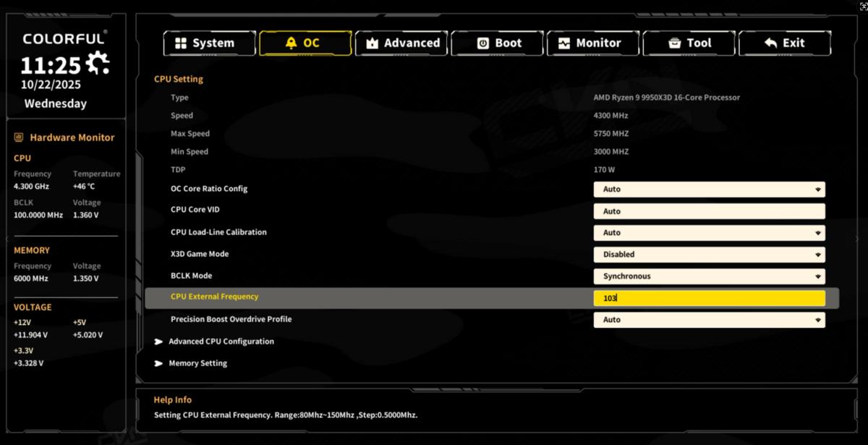This screenshot has width=868, height=445.
Task: Click the 4.300 GHz CPU frequency reading
Action: [x=31, y=186]
